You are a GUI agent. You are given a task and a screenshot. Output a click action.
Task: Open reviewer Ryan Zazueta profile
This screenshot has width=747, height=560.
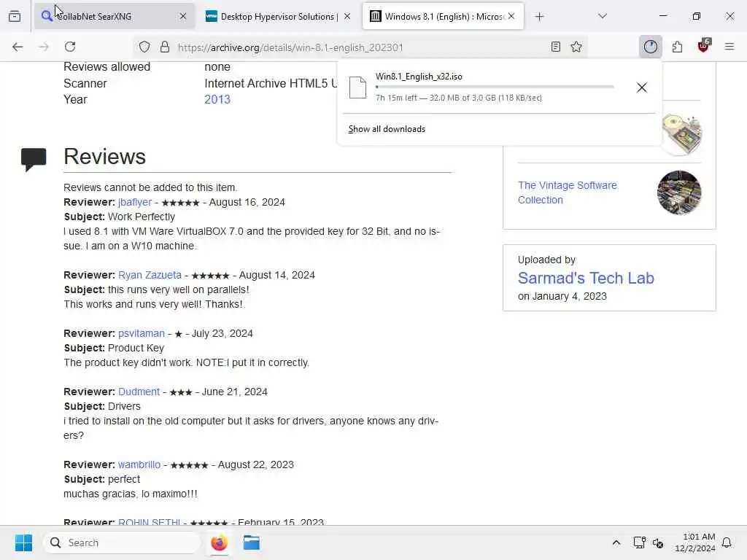(x=150, y=275)
